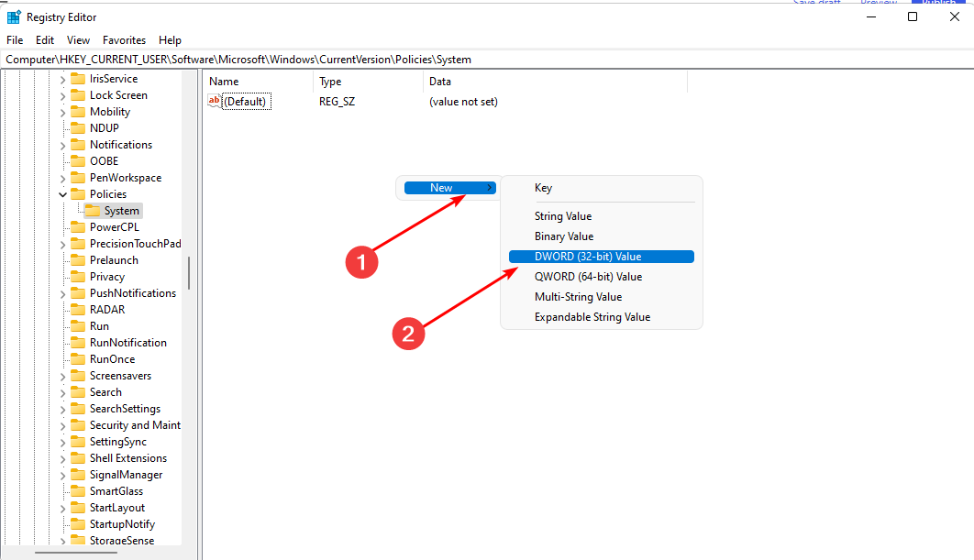Expand the StartLayout key
Screen dimensions: 974x560
tap(62, 509)
